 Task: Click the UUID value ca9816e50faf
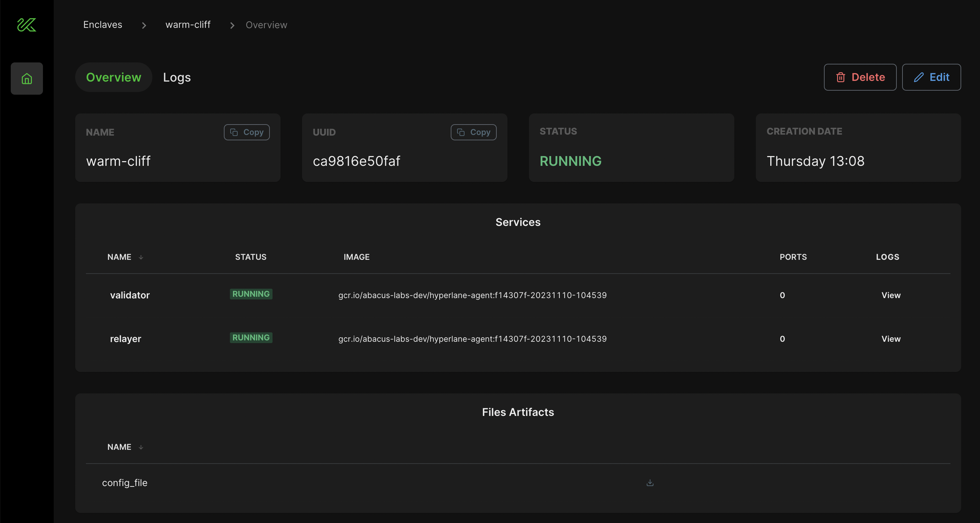356,161
